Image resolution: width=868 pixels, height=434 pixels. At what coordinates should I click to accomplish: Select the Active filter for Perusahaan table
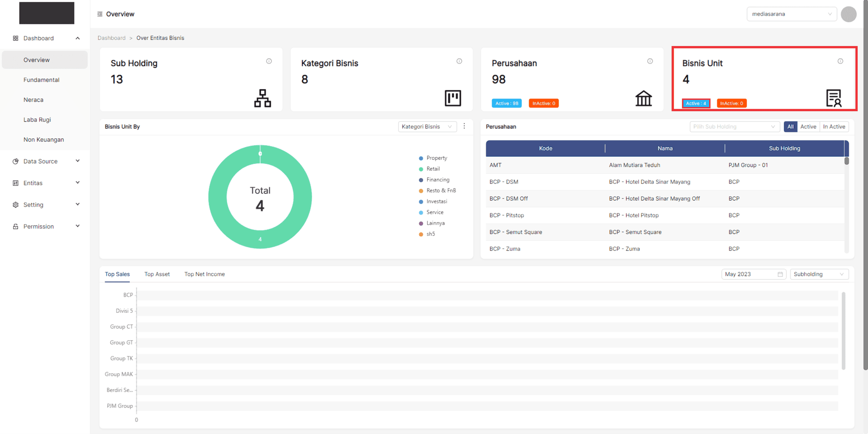tap(808, 127)
